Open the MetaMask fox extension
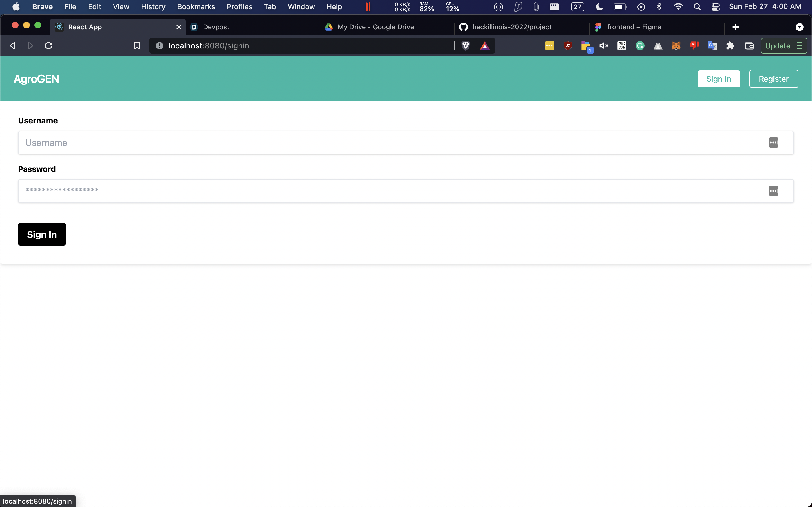The height and width of the screenshot is (507, 812). pos(676,46)
